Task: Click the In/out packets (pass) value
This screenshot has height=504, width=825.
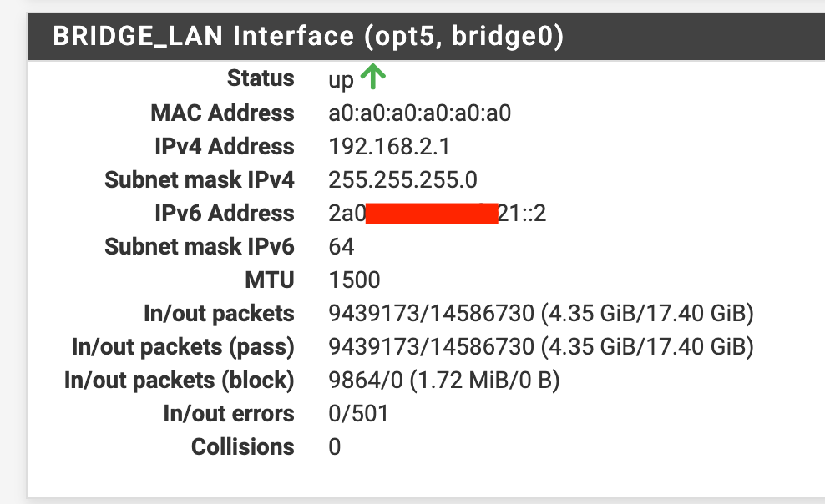Action: [541, 347]
